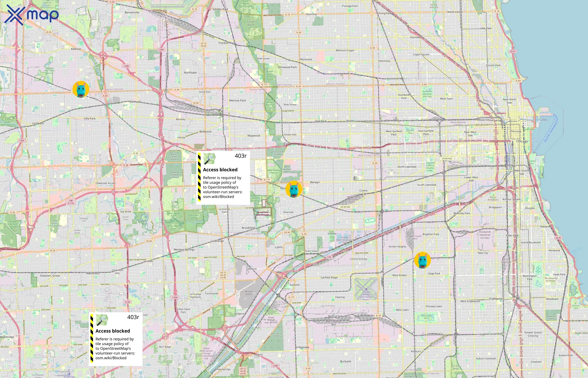The image size is (588, 378).
Task: Click magnifier icon in upper Access blocked tile
Action: coord(209,159)
